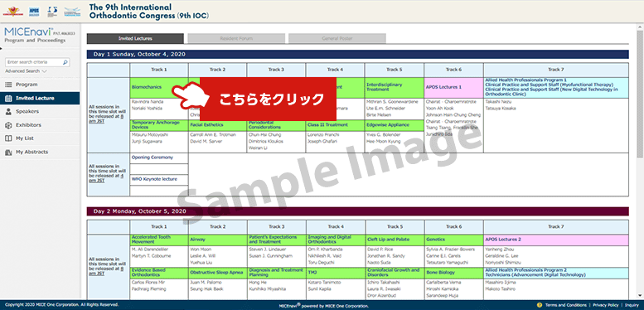Expand the Advanced Search chevron
The height and width of the screenshot is (310, 644).
(x=45, y=71)
